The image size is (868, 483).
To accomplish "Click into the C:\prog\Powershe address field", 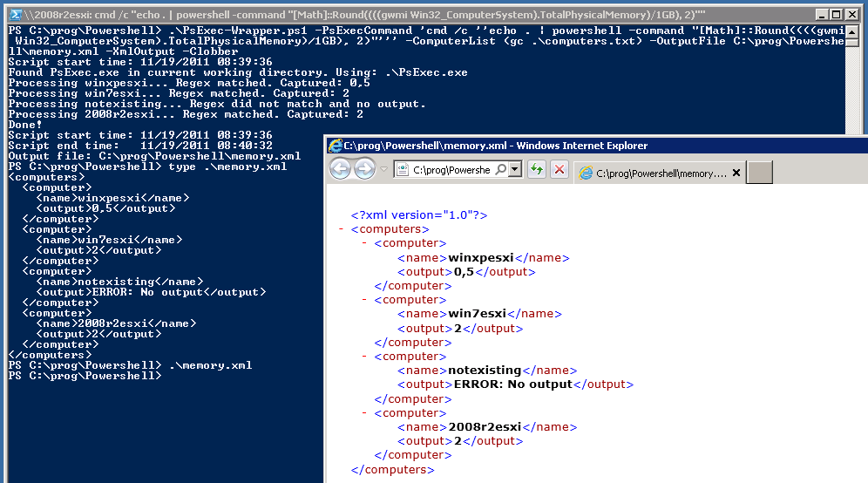I will 451,170.
